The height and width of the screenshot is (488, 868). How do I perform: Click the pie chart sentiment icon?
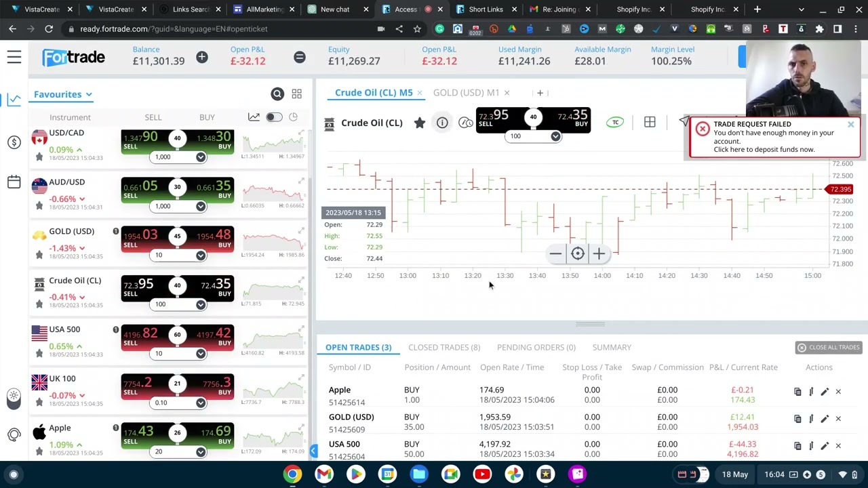click(x=294, y=117)
